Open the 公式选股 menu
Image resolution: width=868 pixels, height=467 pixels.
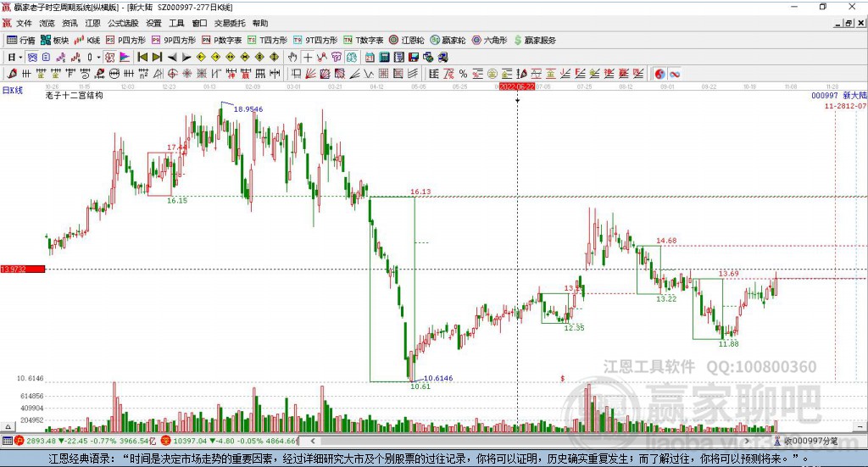(x=123, y=23)
